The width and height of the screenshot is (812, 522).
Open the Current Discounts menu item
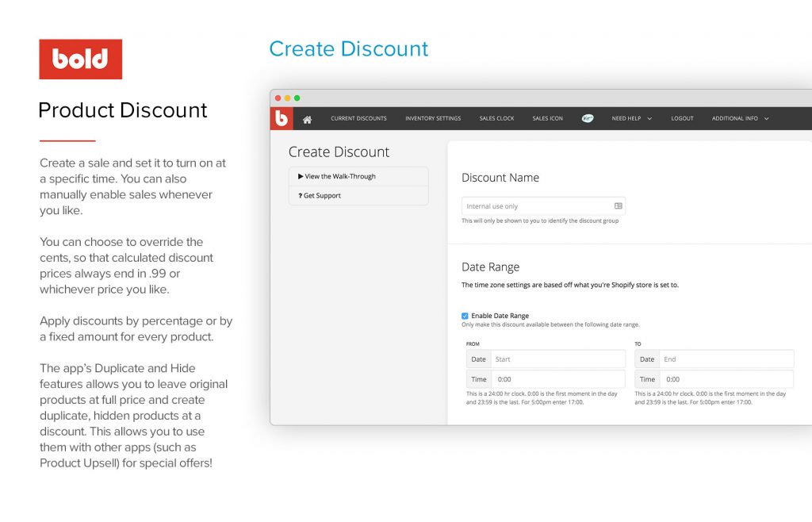(x=359, y=118)
